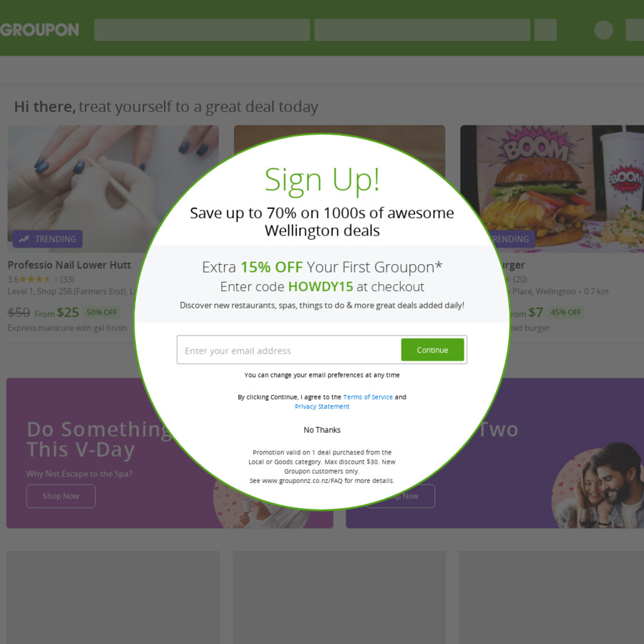The width and height of the screenshot is (644, 644).
Task: Open the Professio Nail Lower Hutt deal title
Action: coord(69,265)
